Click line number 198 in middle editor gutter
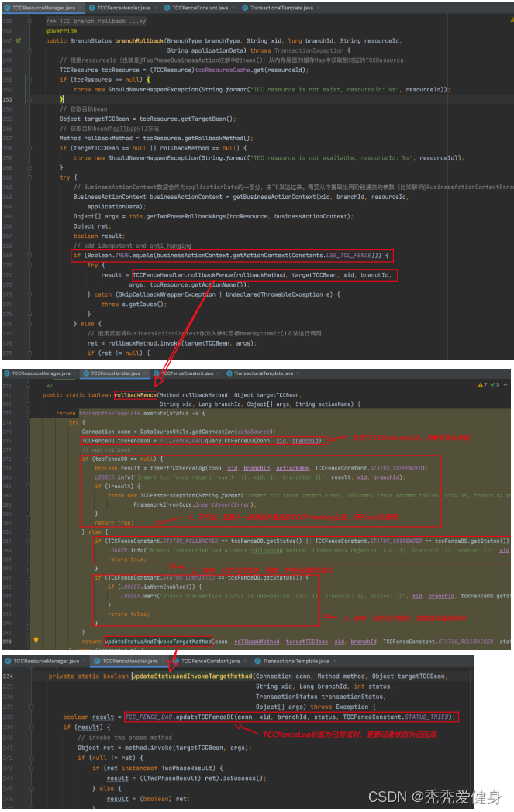This screenshot has width=514, height=812. [x=7, y=641]
